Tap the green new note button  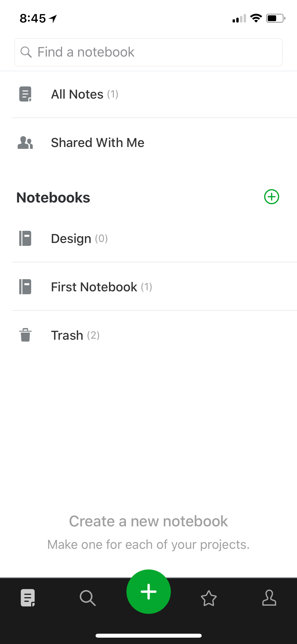point(149,591)
